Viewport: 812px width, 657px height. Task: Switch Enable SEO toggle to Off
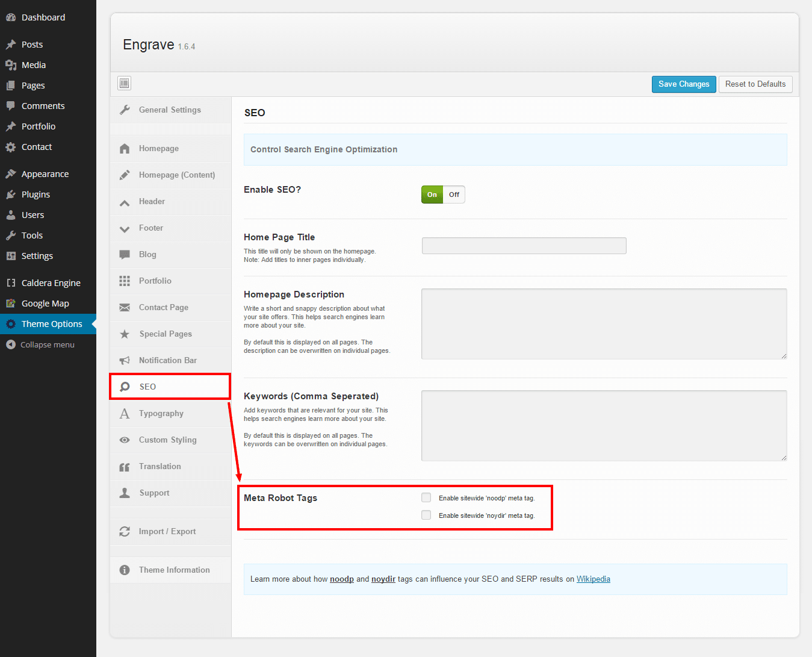[x=454, y=195]
